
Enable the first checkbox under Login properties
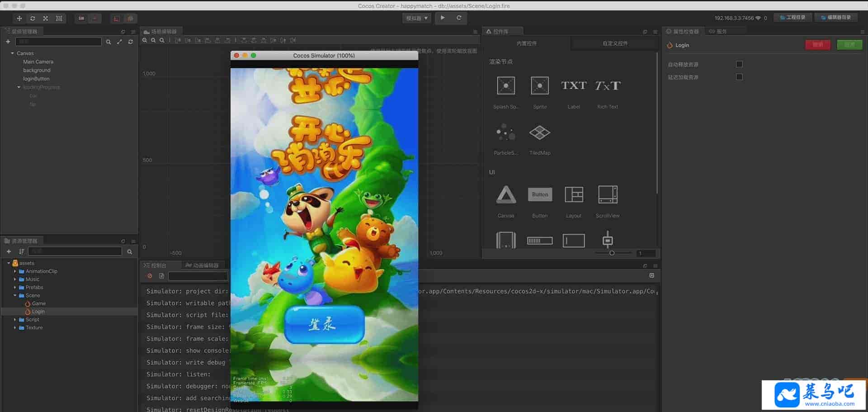(739, 64)
